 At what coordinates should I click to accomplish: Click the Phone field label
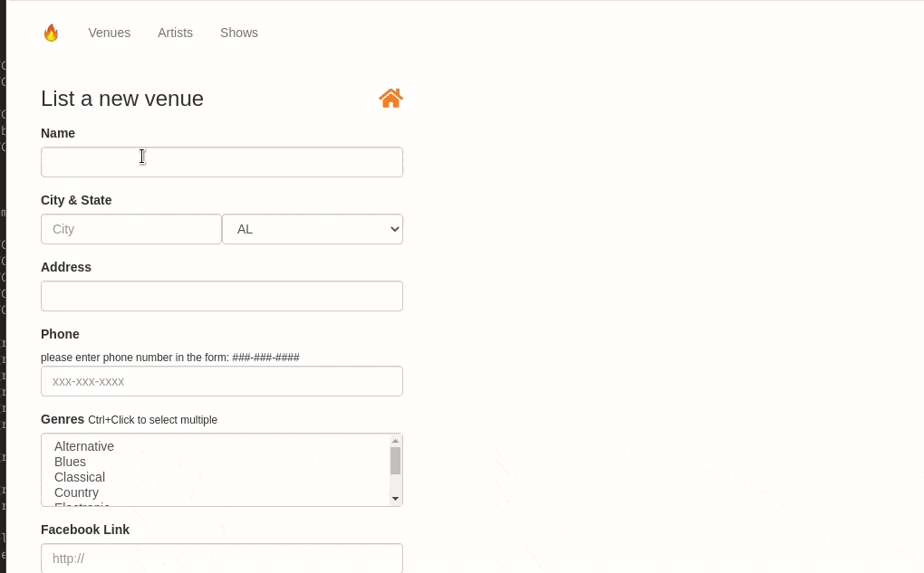coord(60,334)
